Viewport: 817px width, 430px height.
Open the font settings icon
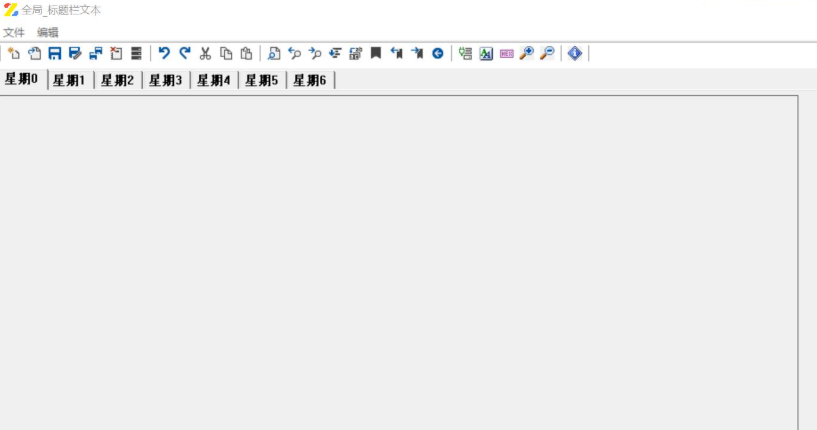tap(486, 53)
